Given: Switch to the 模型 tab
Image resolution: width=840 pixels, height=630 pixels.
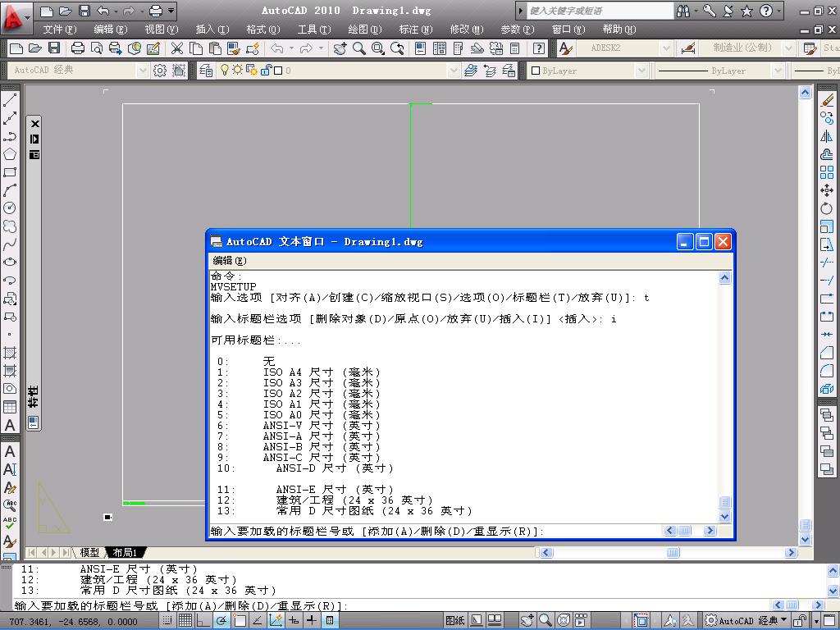Looking at the screenshot, I should coord(89,552).
